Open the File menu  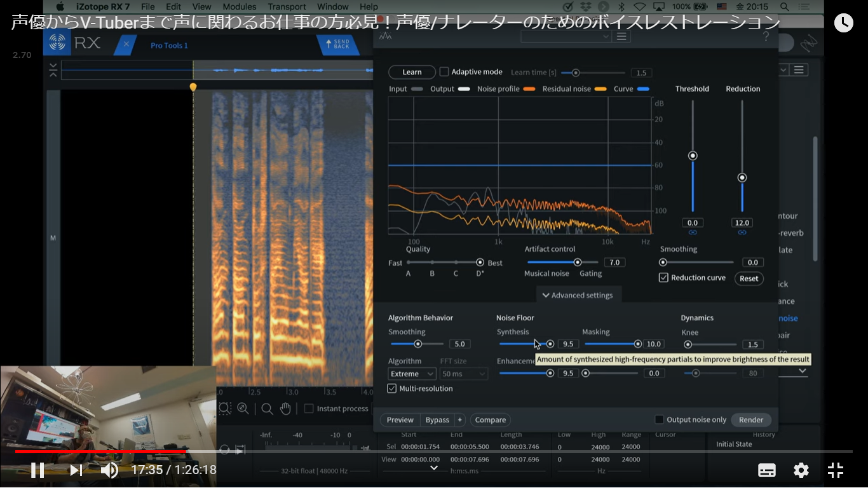pos(147,6)
